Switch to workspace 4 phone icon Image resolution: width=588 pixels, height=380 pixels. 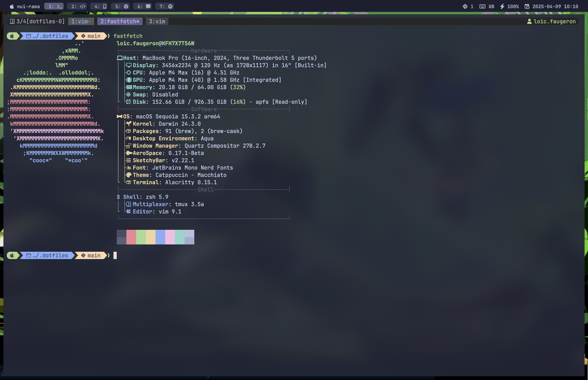(x=99, y=6)
